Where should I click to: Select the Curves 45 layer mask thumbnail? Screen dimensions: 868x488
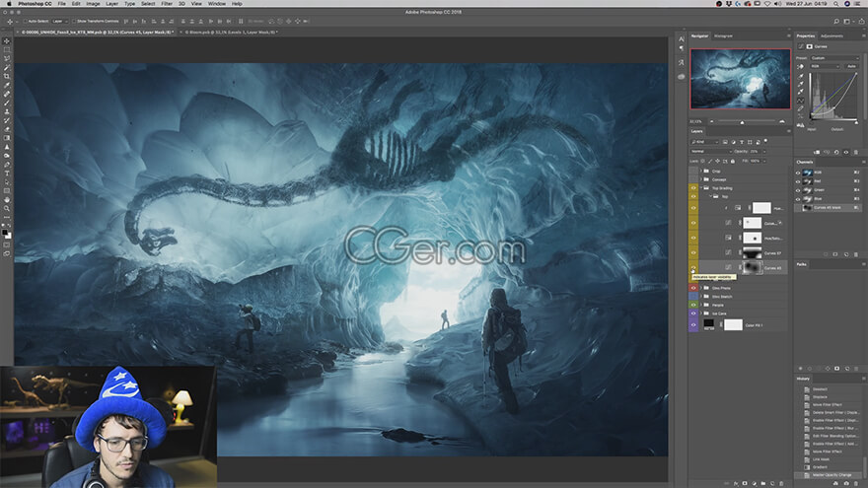coord(753,268)
